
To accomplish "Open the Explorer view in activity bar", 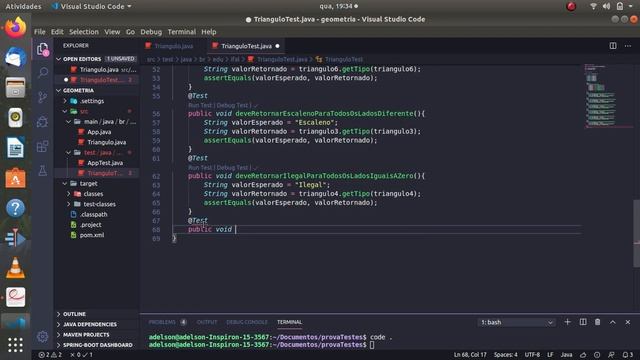I will (42, 49).
